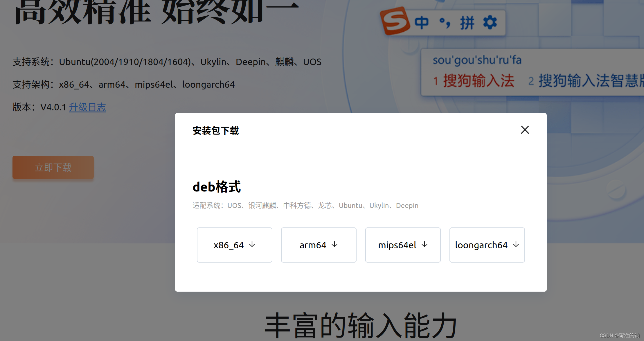Viewport: 644px width, 341px height.
Task: Open the 升级日志 changelog link
Action: pyautogui.click(x=87, y=107)
